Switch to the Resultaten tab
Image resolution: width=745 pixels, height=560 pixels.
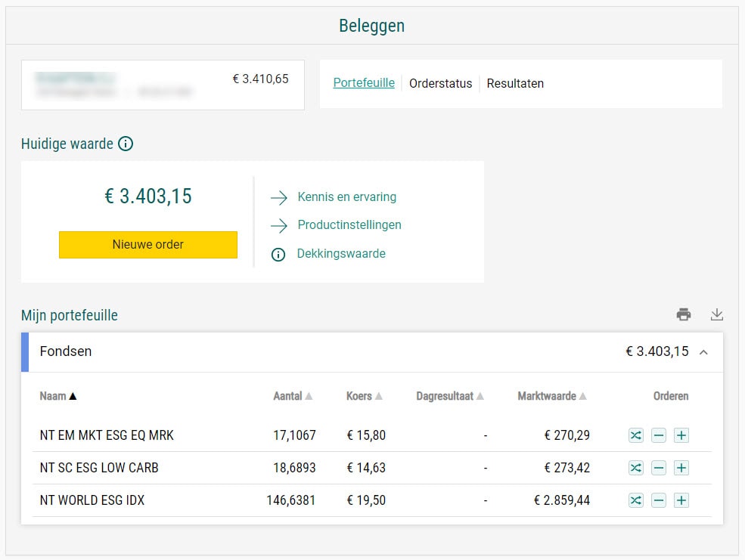click(515, 84)
